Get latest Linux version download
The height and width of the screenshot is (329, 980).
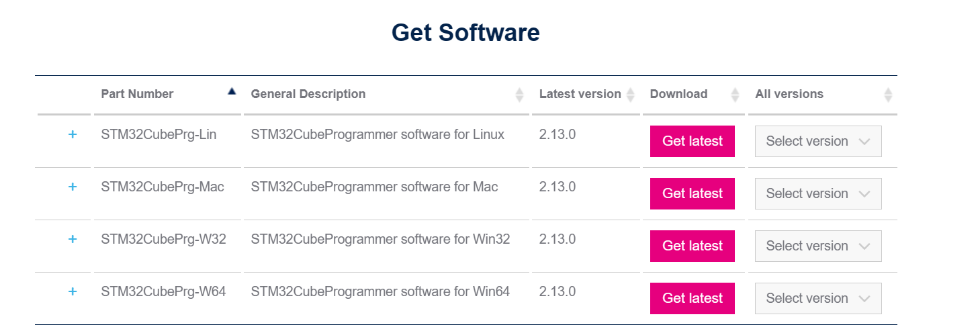693,141
